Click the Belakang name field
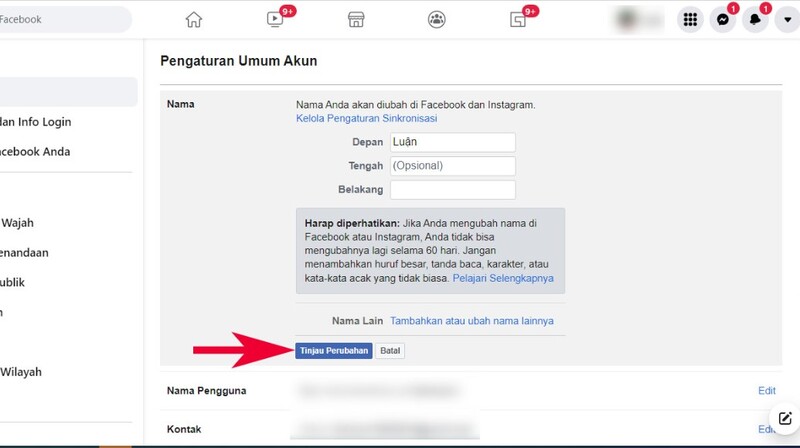800x448 pixels. pyautogui.click(x=453, y=190)
